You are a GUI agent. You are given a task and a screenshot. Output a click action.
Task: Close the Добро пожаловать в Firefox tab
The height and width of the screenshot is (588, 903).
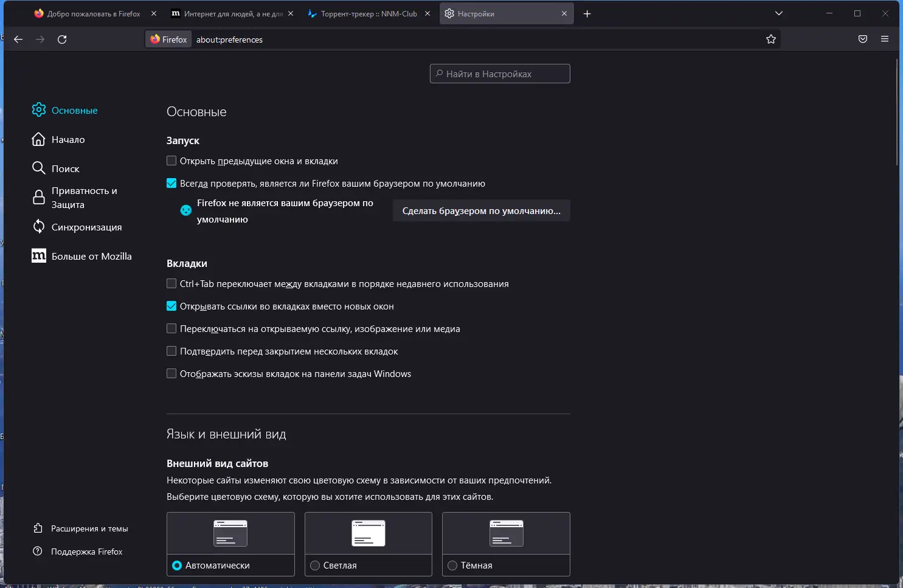coord(154,13)
